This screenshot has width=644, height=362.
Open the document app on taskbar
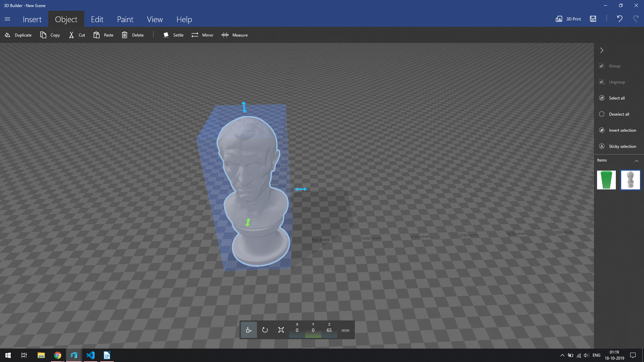tap(107, 355)
